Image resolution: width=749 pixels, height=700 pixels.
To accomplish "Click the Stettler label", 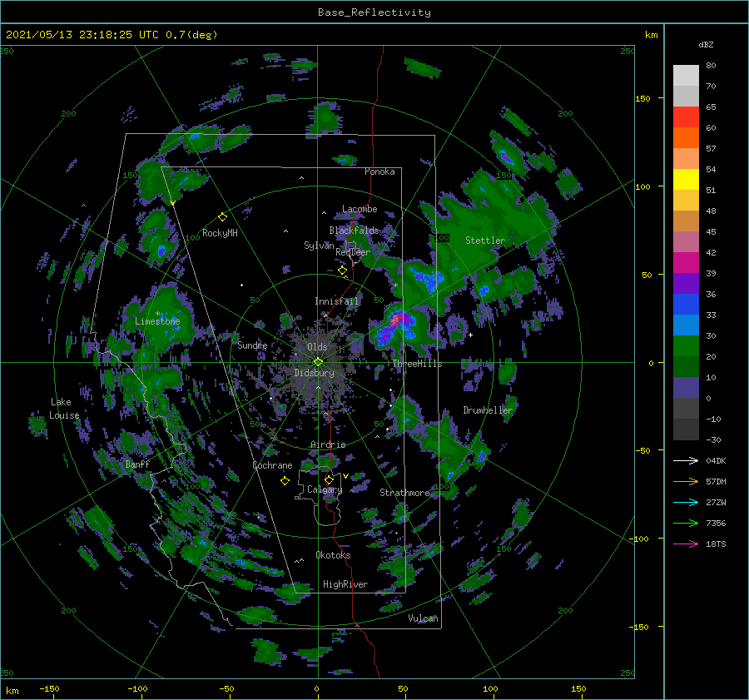I will pos(485,241).
